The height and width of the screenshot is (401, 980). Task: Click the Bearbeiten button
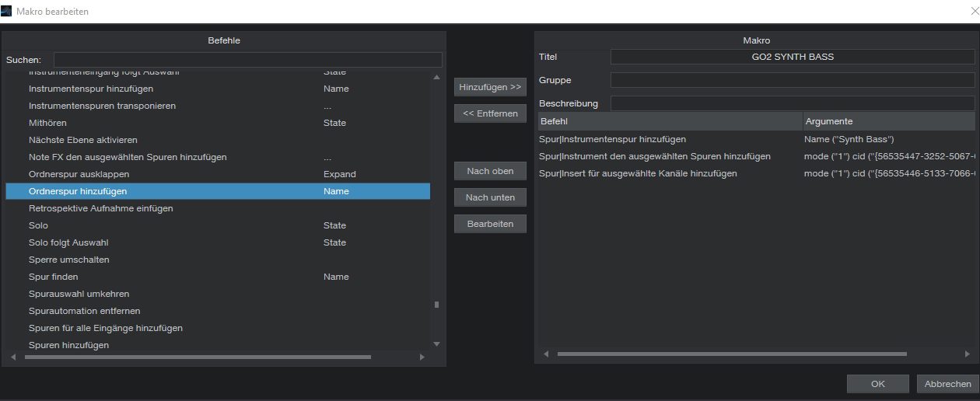tap(490, 224)
